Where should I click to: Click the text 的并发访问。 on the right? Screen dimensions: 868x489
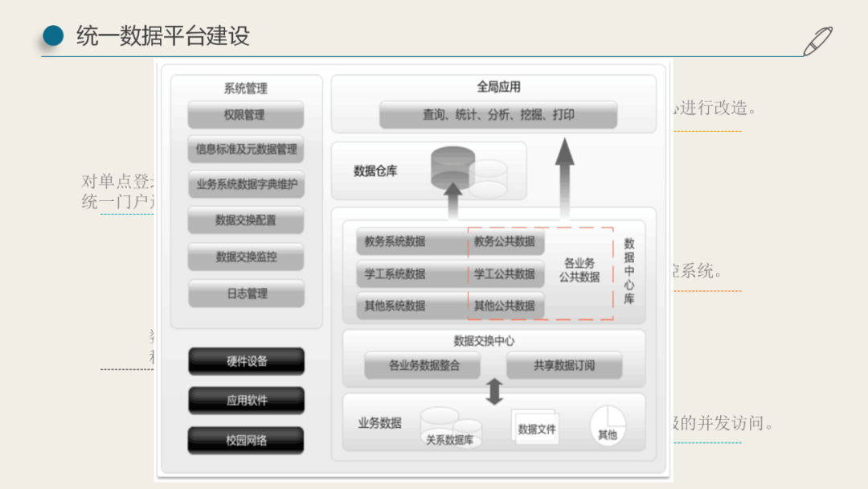[727, 423]
